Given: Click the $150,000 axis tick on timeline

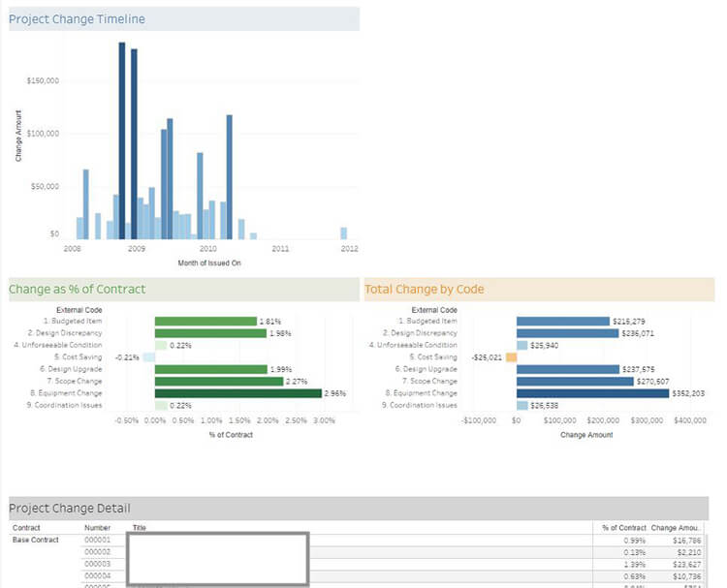Looking at the screenshot, I should (43, 80).
